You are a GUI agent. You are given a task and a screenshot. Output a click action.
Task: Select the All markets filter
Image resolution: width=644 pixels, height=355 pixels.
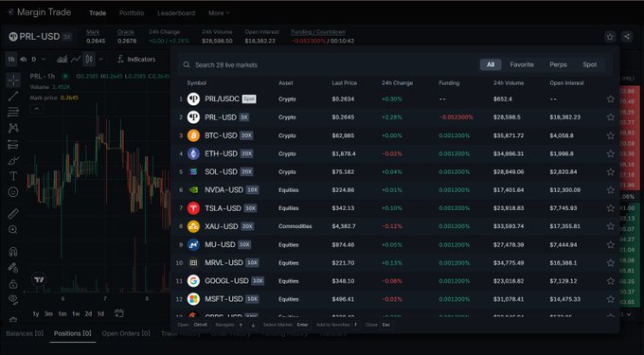coord(491,64)
